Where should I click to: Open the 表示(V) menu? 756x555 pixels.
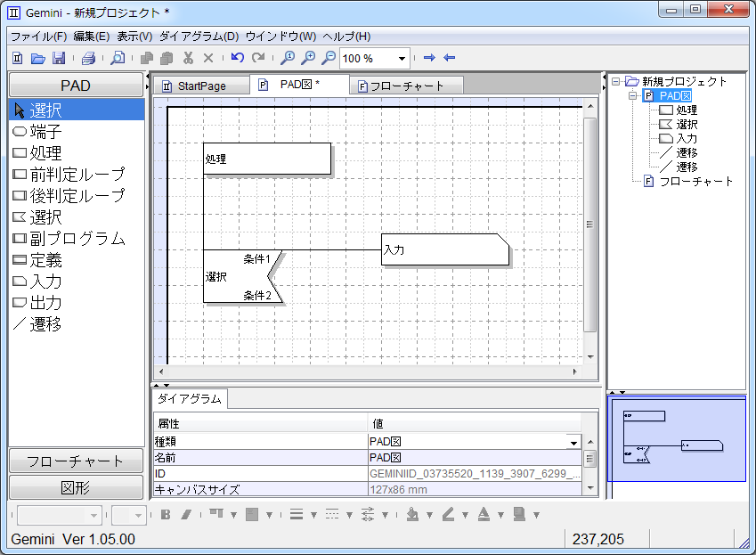click(134, 37)
